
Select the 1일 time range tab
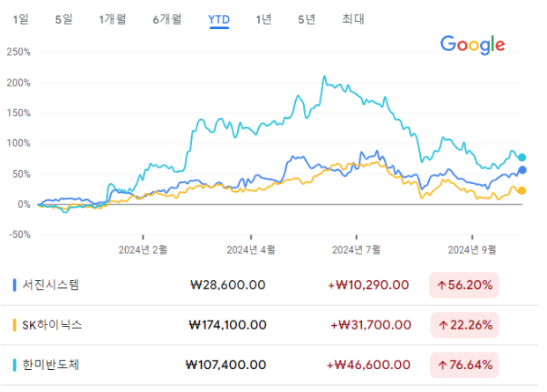point(21,18)
